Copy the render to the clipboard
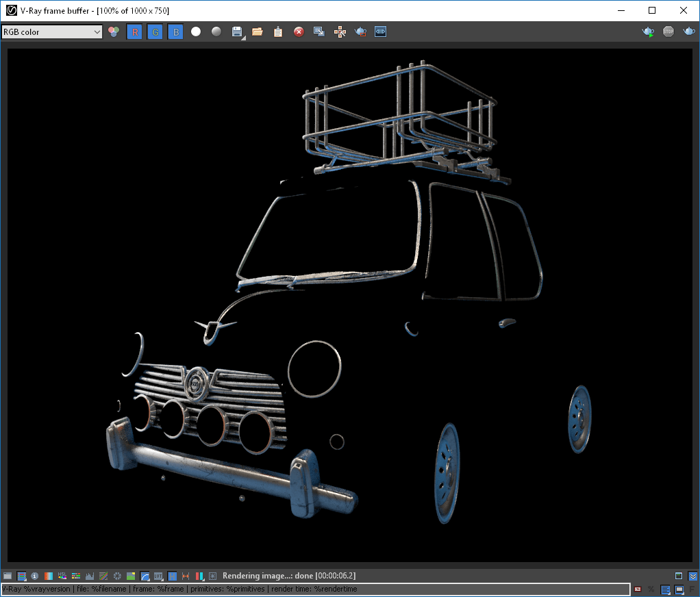The width and height of the screenshot is (700, 597). 277,31
